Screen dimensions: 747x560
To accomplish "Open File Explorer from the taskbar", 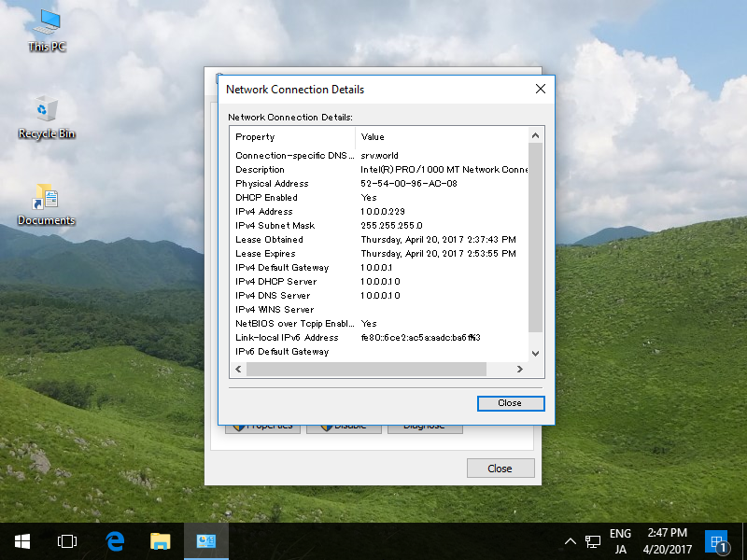I will [x=160, y=541].
